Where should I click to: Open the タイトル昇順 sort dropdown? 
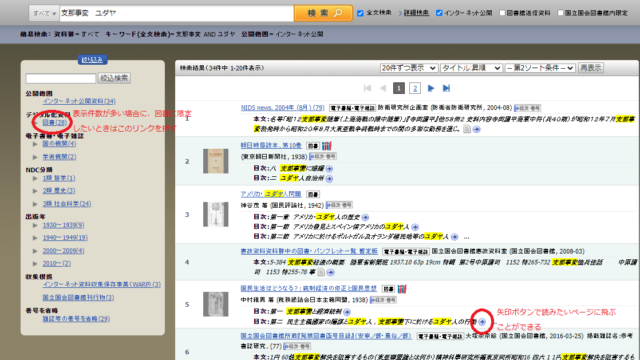471,68
